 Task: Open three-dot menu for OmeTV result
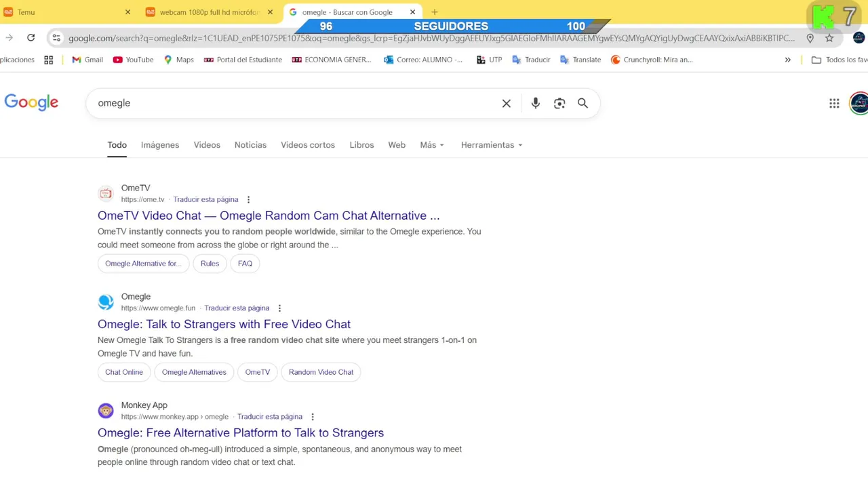(248, 199)
